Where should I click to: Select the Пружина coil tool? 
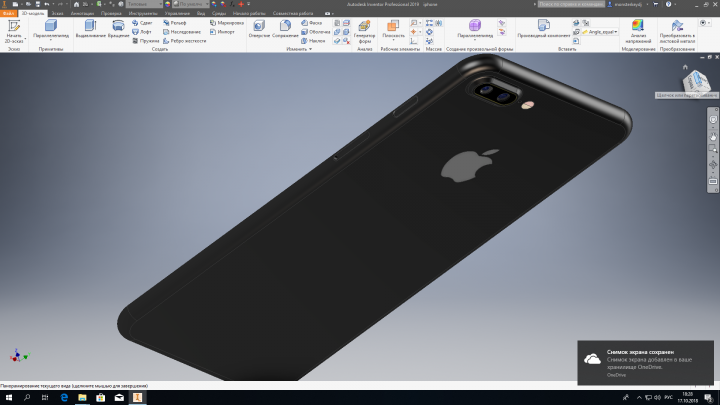coord(146,41)
